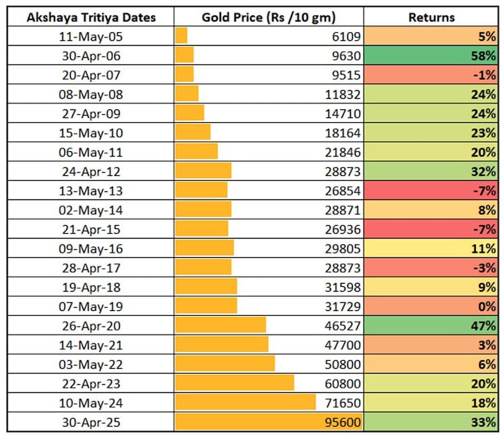Click the Akshaya Tritiya Dates column header
504x438 pixels.
91,17
